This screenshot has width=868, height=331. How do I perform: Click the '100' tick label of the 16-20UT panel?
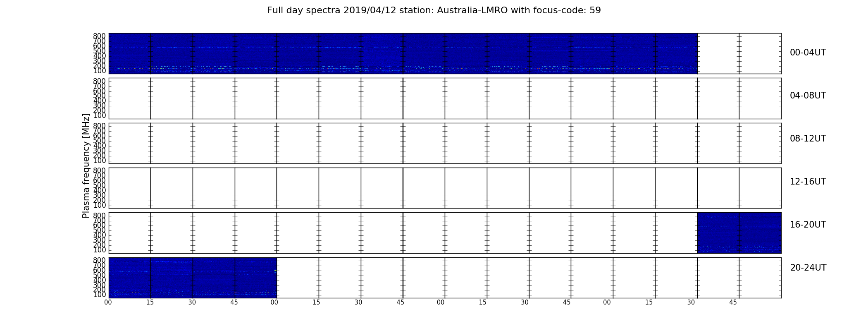(x=100, y=250)
